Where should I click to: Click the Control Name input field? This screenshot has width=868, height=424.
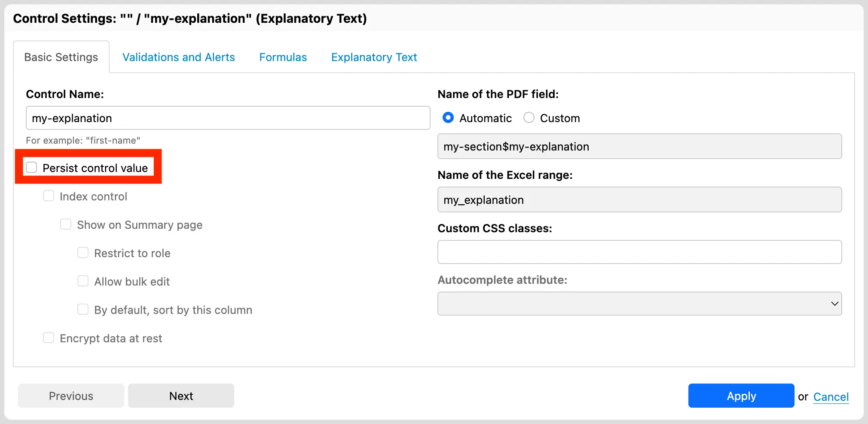(x=228, y=118)
